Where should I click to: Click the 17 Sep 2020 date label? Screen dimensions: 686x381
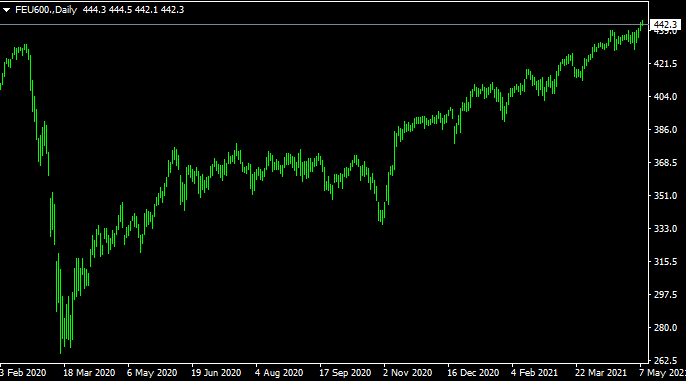(345, 373)
